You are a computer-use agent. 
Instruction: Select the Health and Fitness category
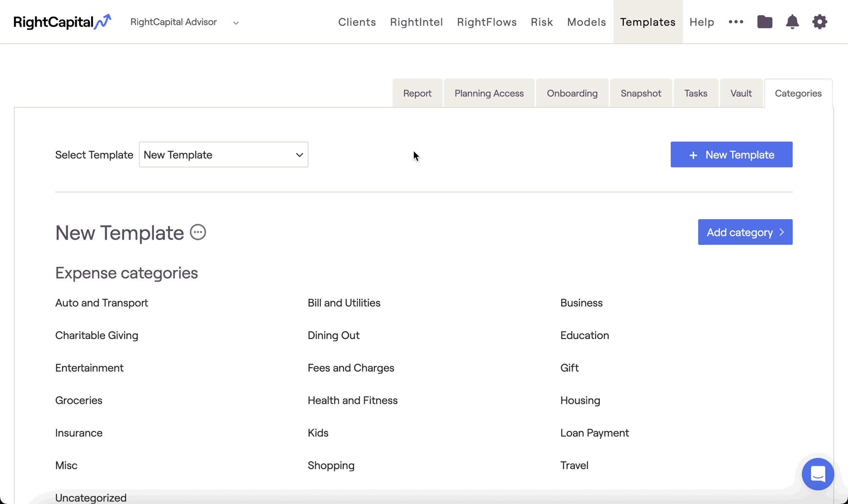click(x=353, y=401)
